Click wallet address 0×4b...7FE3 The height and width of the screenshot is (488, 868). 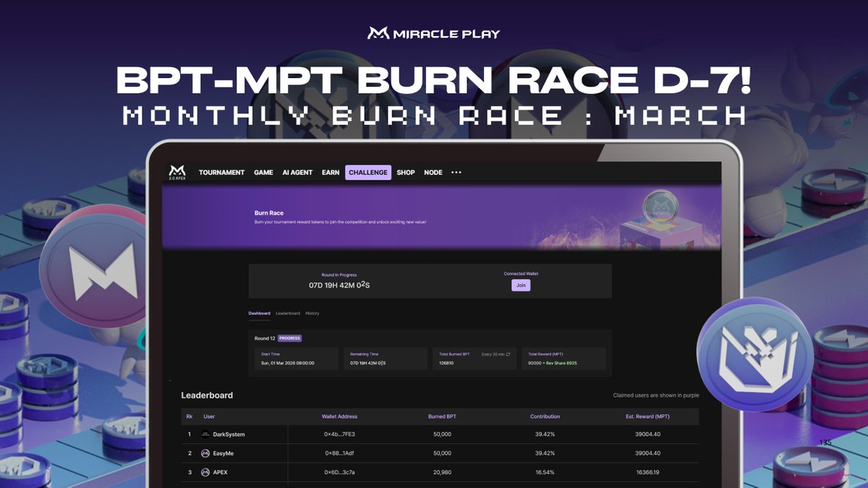339,435
